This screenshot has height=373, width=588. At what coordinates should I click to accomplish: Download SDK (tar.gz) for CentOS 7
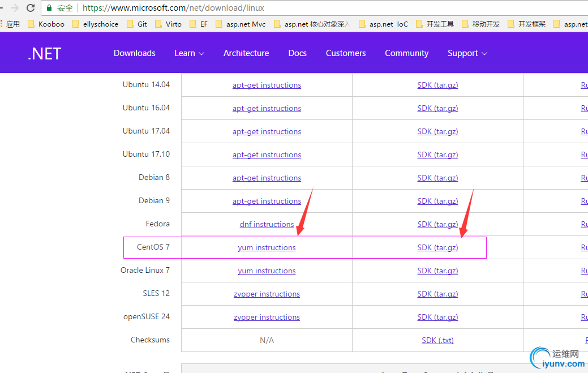click(x=437, y=247)
